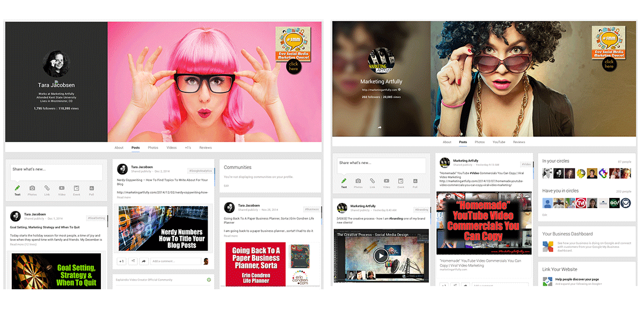This screenshot has height=322, width=644.
Task: Open the Videos tab on Tara Jacobsen profile
Action: coord(172,148)
